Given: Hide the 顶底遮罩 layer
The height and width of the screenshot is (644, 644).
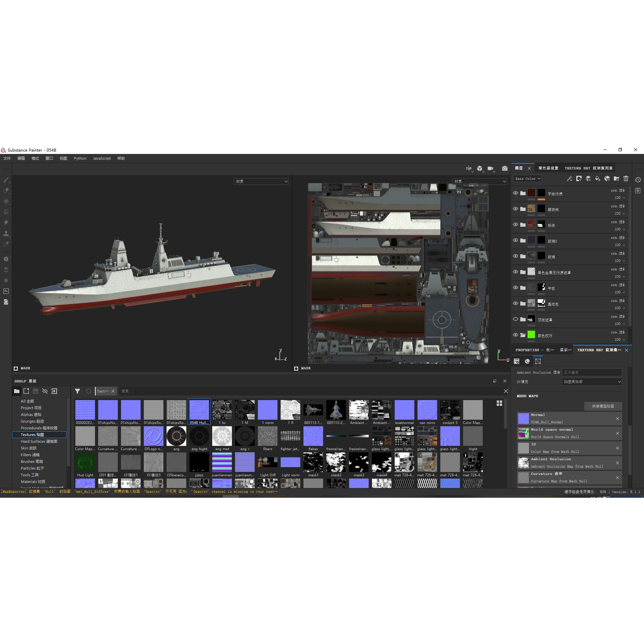Looking at the screenshot, I should [516, 319].
